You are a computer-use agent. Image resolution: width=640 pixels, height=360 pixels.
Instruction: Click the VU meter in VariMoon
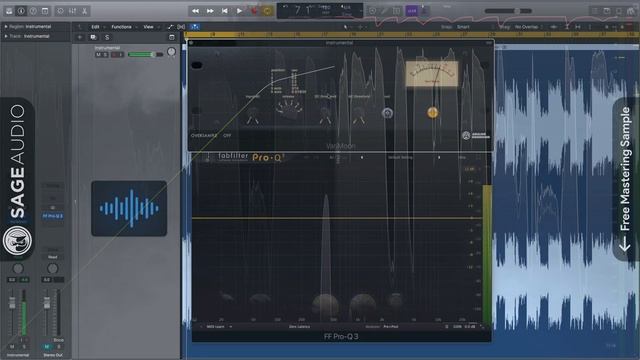[x=432, y=74]
